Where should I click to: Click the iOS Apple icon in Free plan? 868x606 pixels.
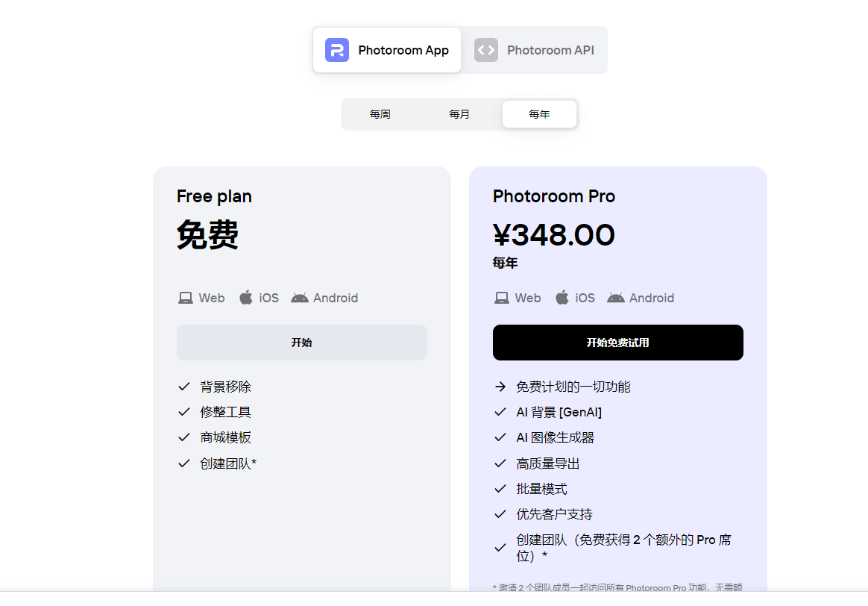pos(246,298)
